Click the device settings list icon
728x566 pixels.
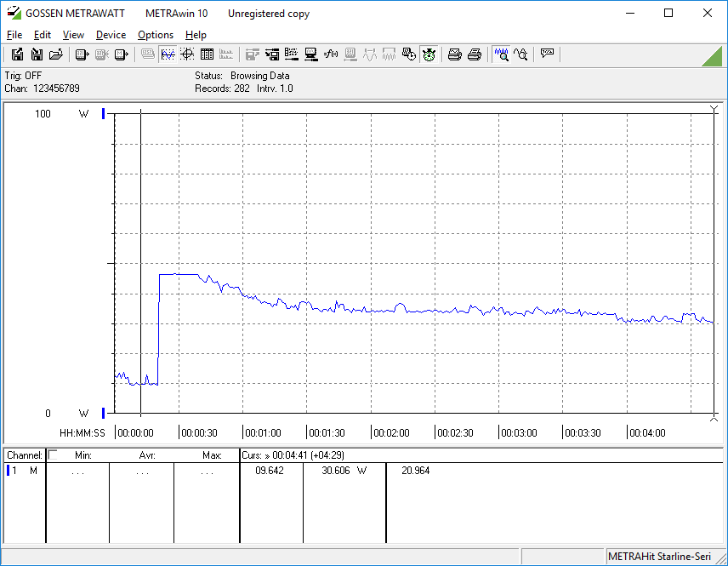pyautogui.click(x=272, y=54)
